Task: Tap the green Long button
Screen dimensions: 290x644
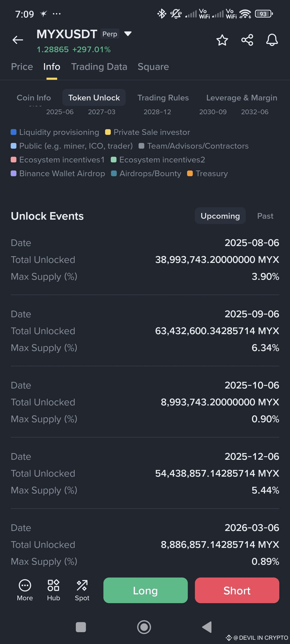Action: coord(145,590)
